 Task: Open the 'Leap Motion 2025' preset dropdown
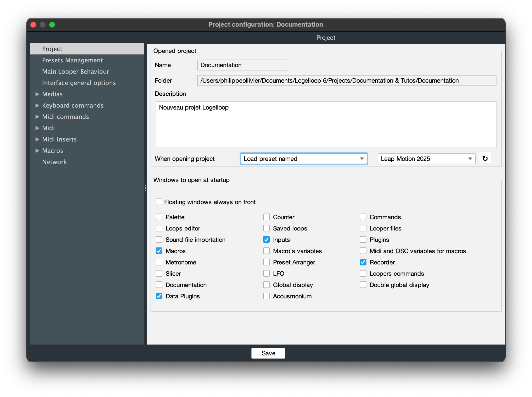coord(426,159)
